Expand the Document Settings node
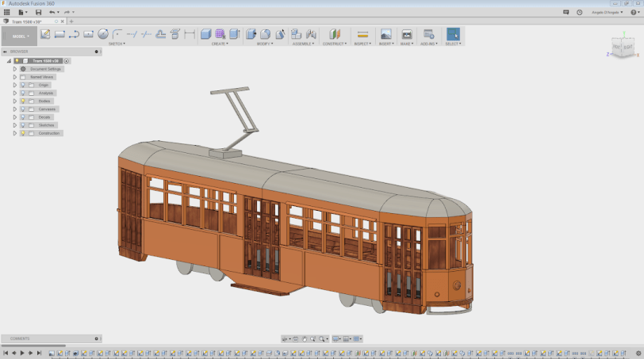This screenshot has height=359, width=644. point(15,69)
